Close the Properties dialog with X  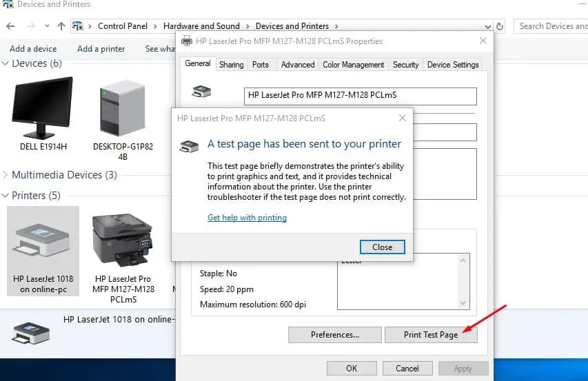[x=483, y=41]
